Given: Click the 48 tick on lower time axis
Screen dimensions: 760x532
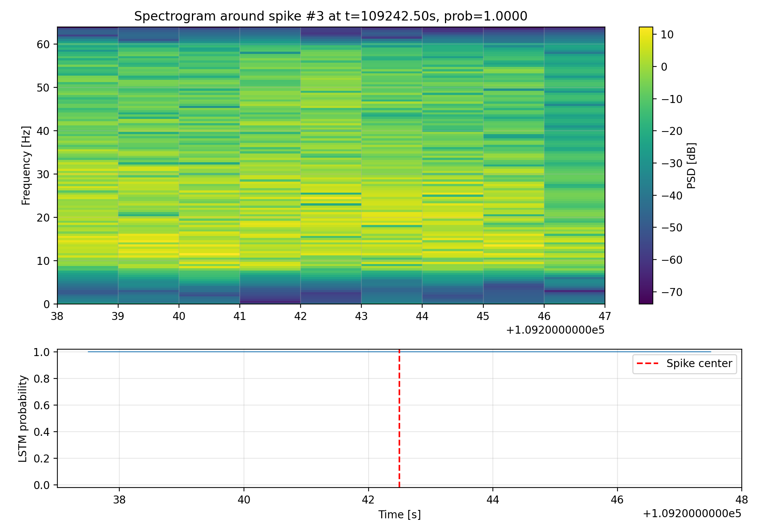Looking at the screenshot, I should [x=741, y=499].
